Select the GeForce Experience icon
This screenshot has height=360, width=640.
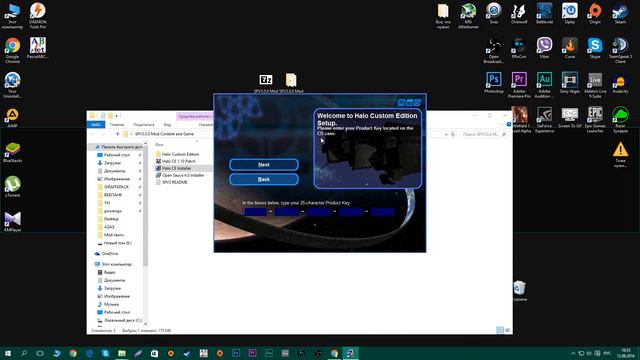544,120
